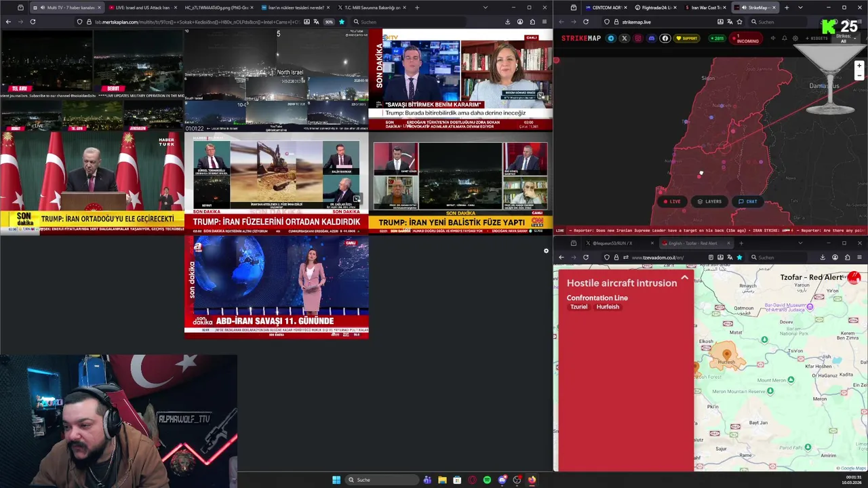Image resolution: width=868 pixels, height=488 pixels.
Task: Switch to T.C. Millî Savunma Bakanlığı tab
Action: click(372, 7)
